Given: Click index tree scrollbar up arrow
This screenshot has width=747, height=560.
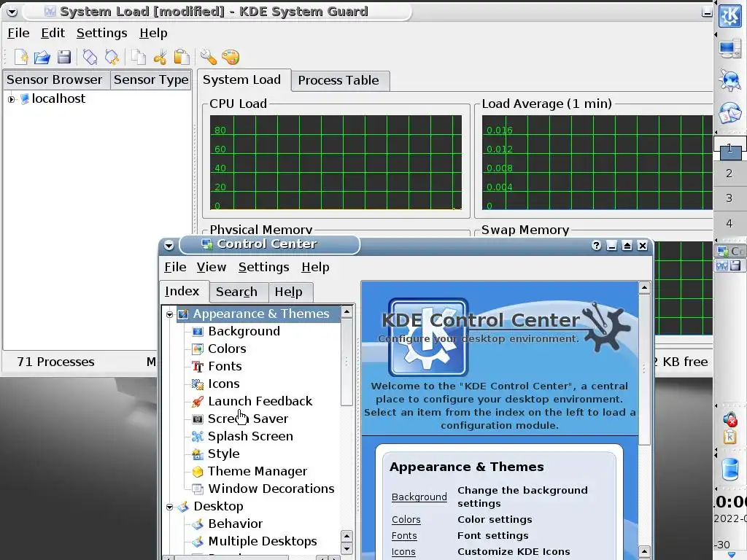Looking at the screenshot, I should coord(347,312).
